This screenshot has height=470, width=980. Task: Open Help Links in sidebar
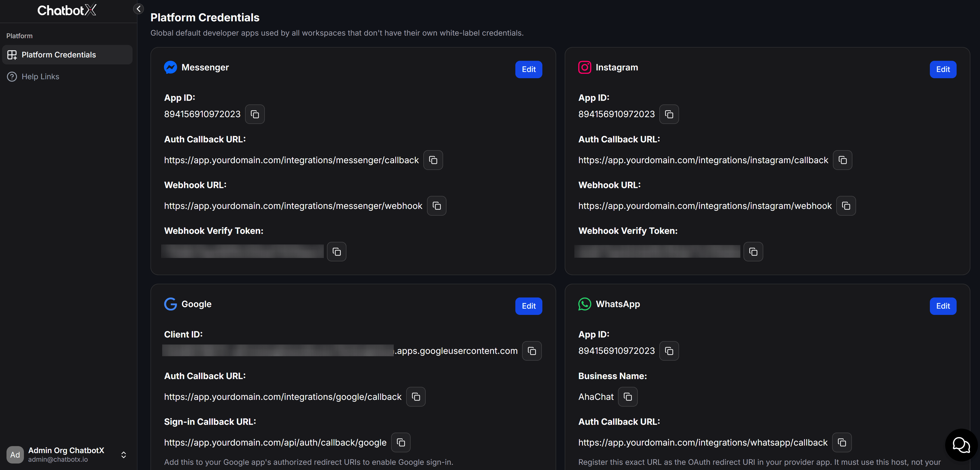coord(67,76)
